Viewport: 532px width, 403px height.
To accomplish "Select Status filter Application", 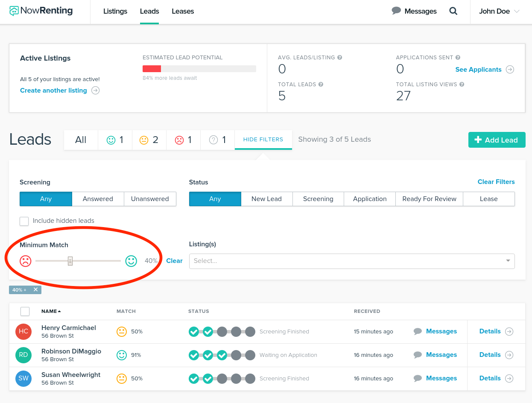I will 370,199.
